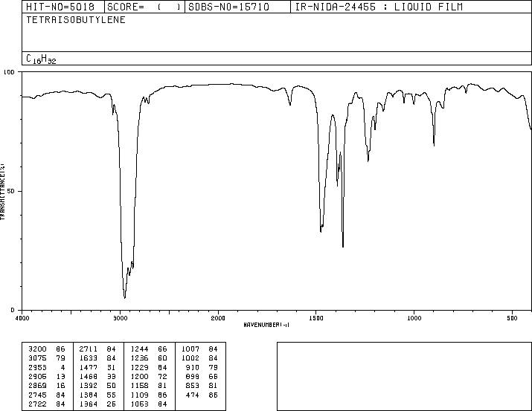Image resolution: width=532 pixels, height=411 pixels.
Task: Click transmittance value 50 in 1392 row
Action: (x=112, y=386)
